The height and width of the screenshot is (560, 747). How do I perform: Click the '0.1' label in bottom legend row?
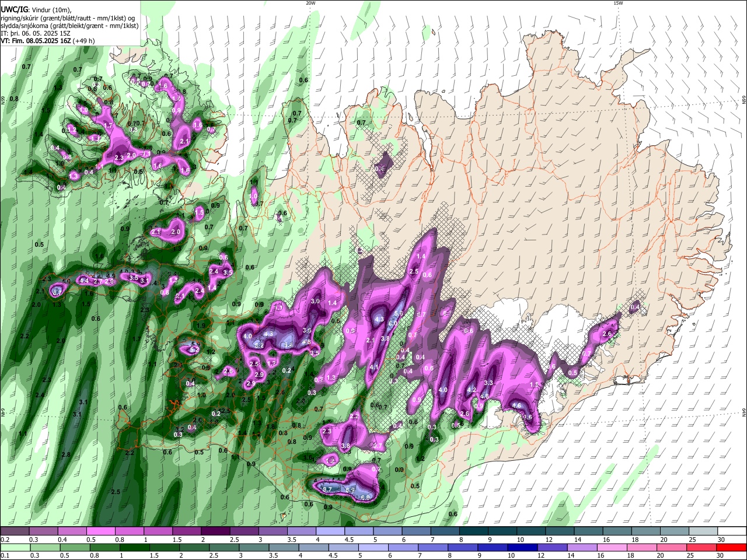pyautogui.click(x=5, y=556)
